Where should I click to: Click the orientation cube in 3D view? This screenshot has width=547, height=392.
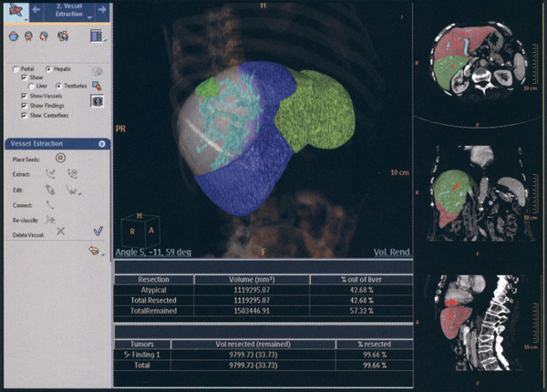140,230
